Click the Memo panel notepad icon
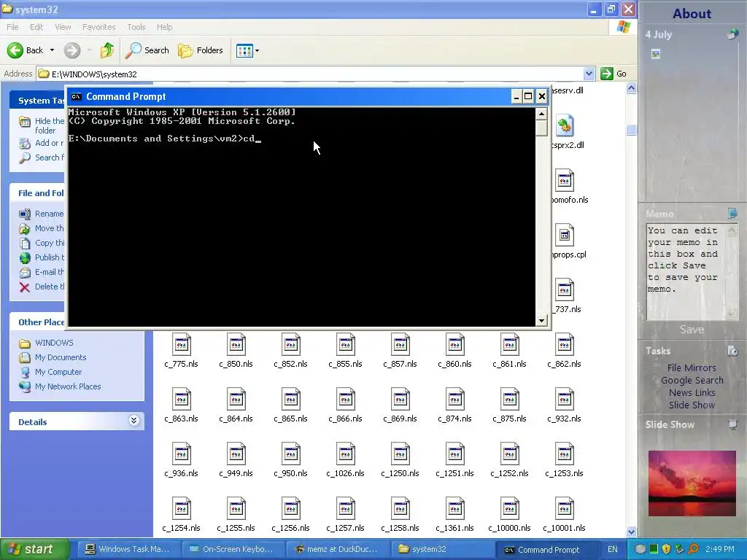Image resolution: width=747 pixels, height=560 pixels. (732, 214)
